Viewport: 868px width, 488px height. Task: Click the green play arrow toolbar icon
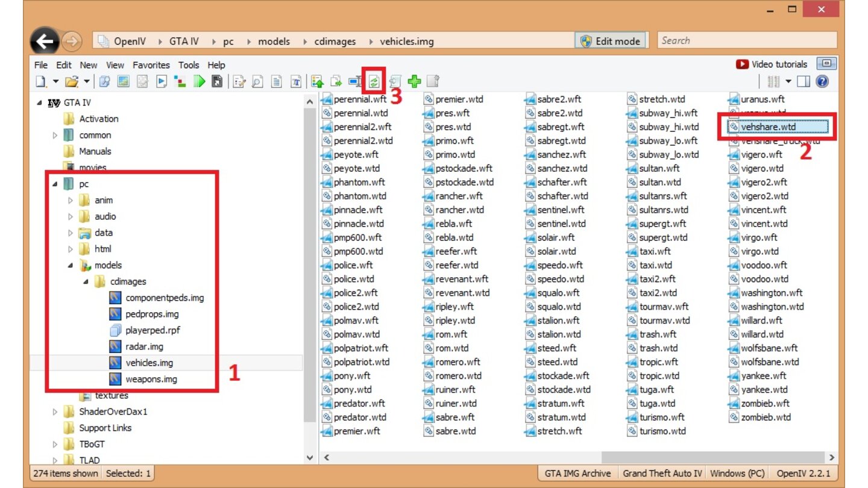[x=200, y=81]
